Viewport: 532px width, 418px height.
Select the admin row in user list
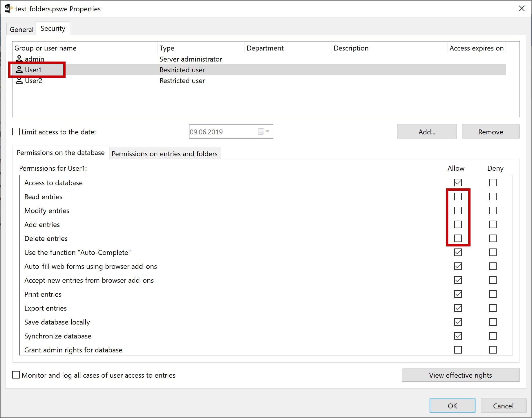pyautogui.click(x=259, y=59)
